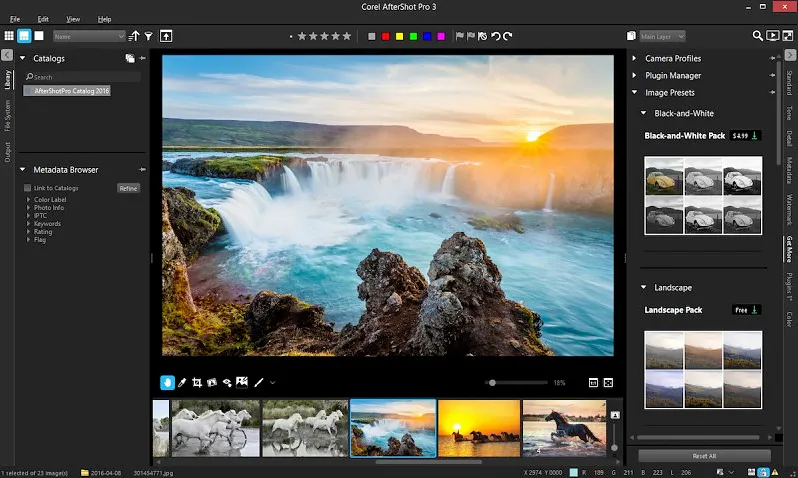Viewport: 798px width, 478px height.
Task: Collapse the Black-and-White presets section
Action: 645,113
